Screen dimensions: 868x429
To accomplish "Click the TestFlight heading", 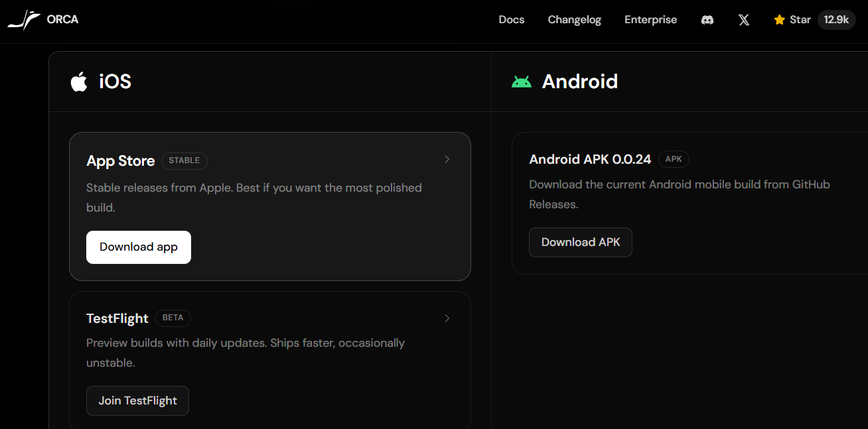I will pos(117,319).
